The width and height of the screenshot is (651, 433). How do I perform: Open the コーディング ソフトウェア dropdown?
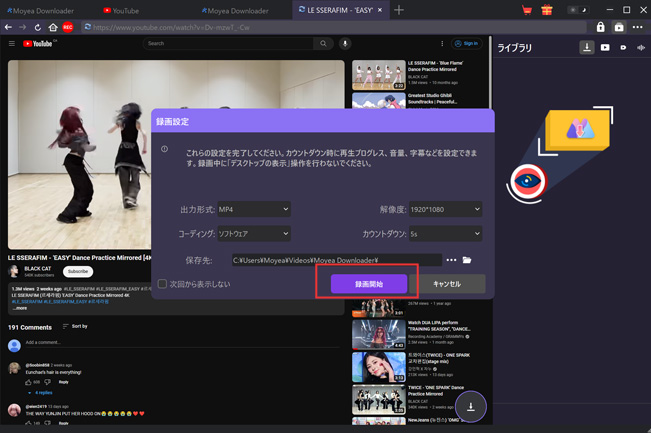pyautogui.click(x=254, y=234)
